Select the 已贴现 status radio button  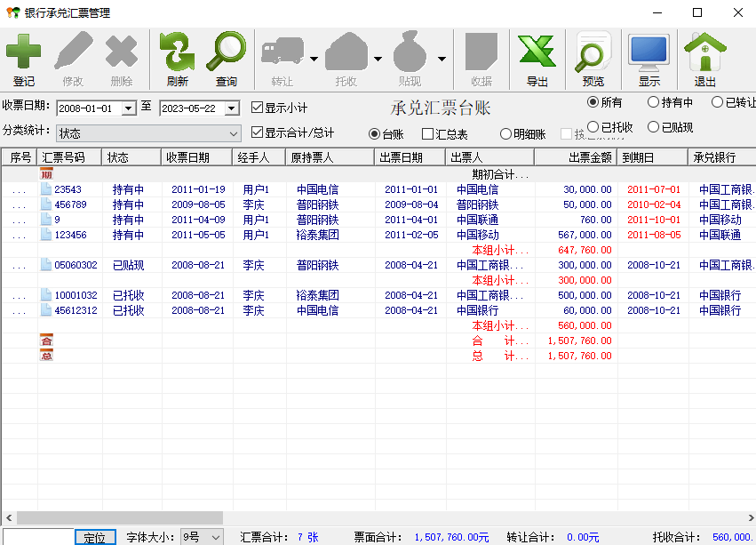coord(653,127)
